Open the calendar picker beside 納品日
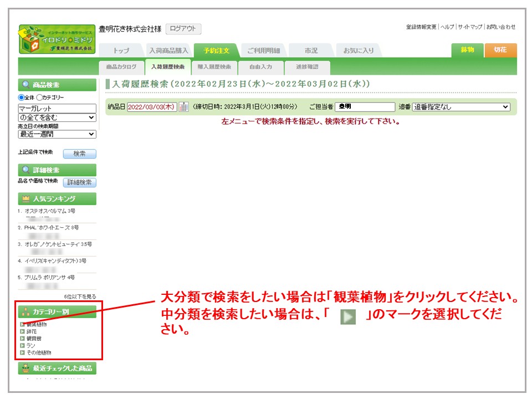532x399 pixels. pos(183,107)
